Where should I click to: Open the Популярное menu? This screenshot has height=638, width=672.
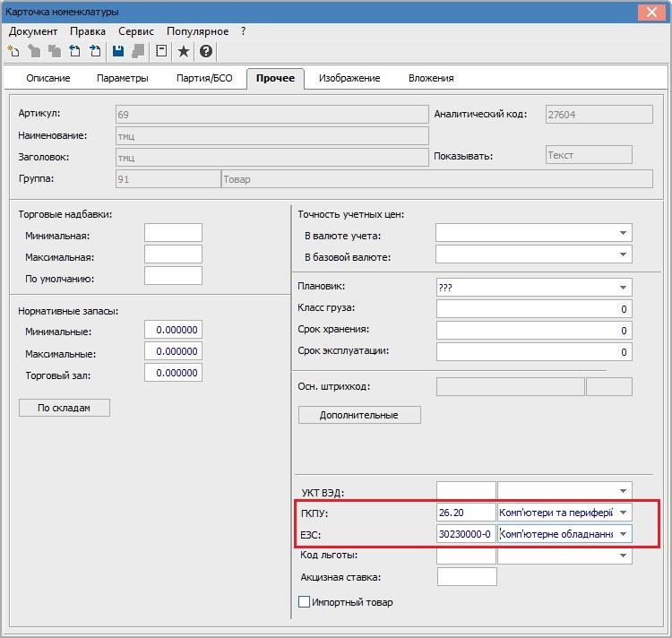pyautogui.click(x=198, y=31)
